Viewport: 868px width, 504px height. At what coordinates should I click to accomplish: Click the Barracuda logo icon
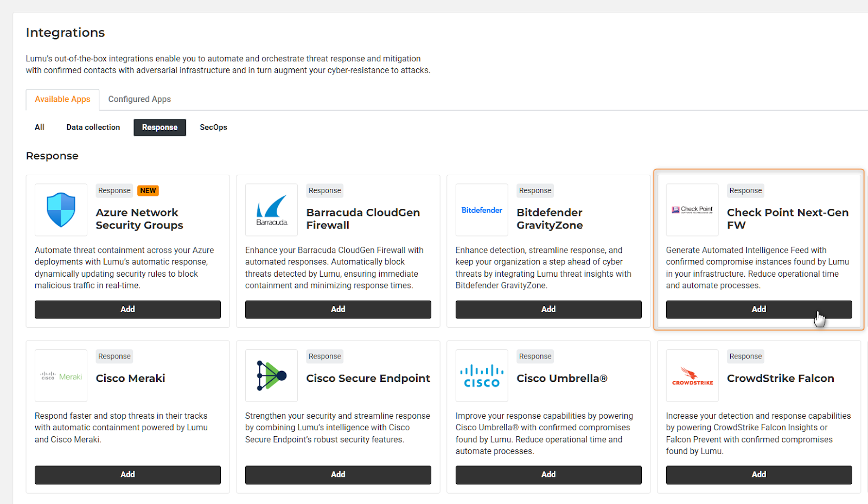click(271, 210)
